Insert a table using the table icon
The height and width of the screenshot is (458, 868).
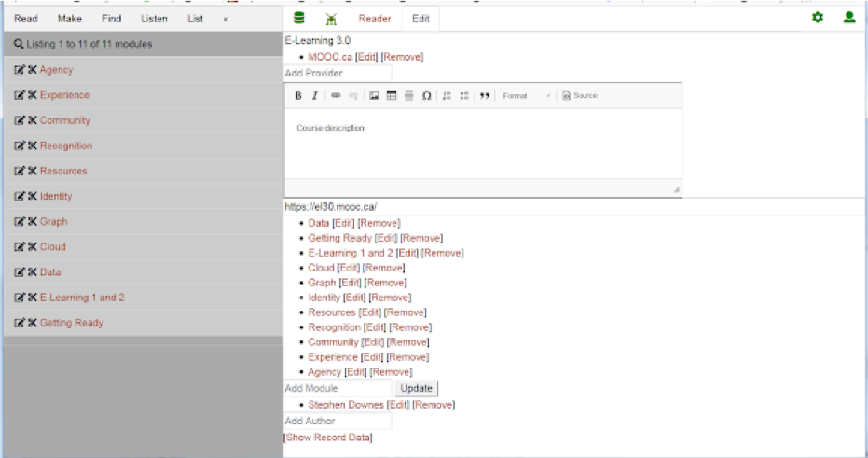click(392, 96)
